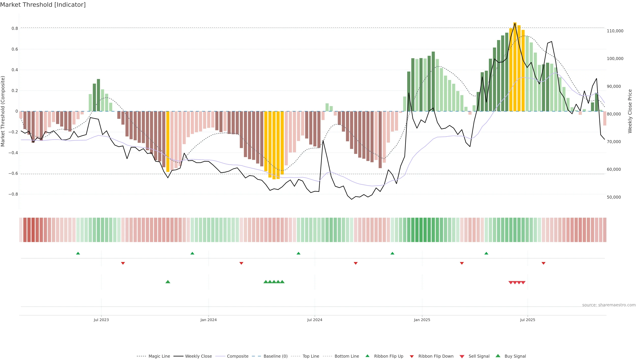Click the lone Buy Signal marker before Jan 2024
Image resolution: width=644 pixels, height=362 pixels.
pyautogui.click(x=168, y=282)
